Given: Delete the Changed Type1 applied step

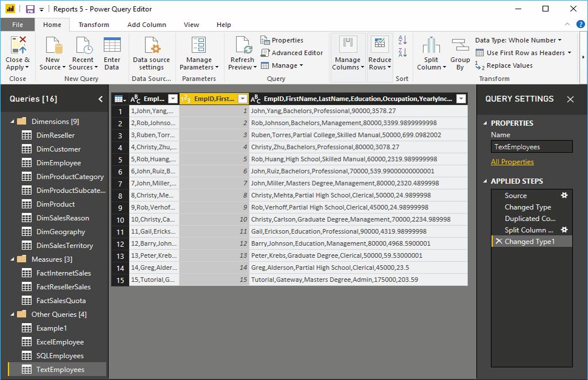Looking at the screenshot, I should pos(498,242).
